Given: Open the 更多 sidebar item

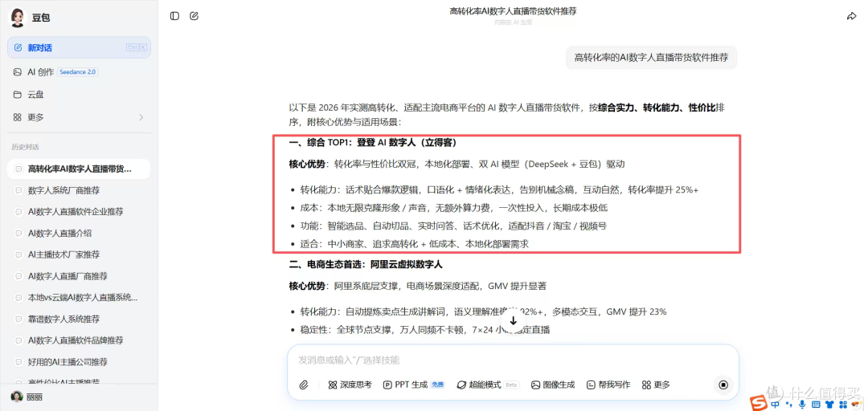Looking at the screenshot, I should click(79, 117).
